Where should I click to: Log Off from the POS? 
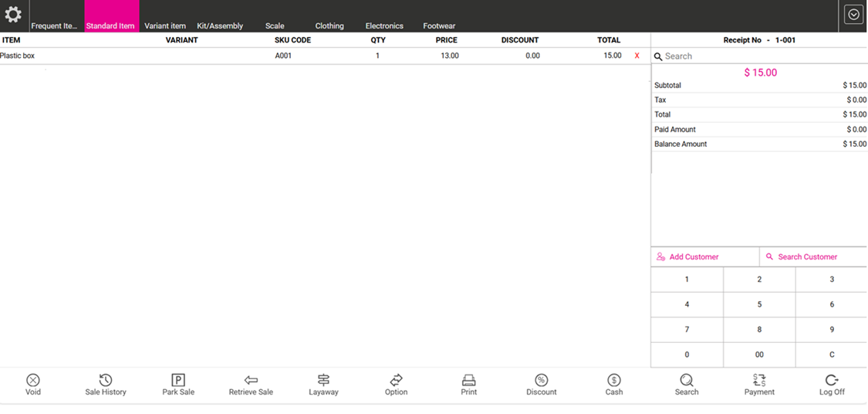click(x=832, y=380)
